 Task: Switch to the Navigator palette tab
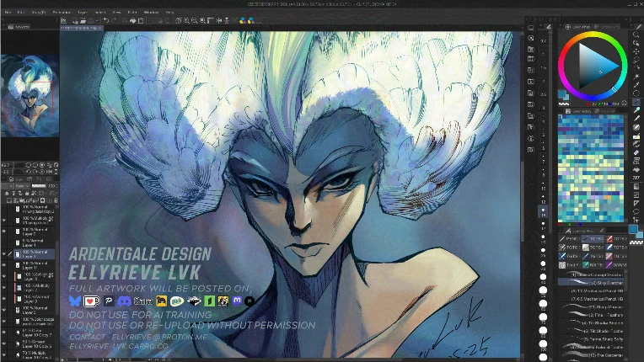click(19, 27)
